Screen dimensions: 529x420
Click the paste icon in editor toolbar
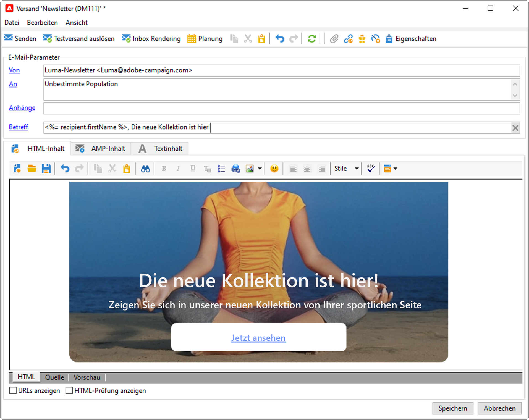(127, 169)
